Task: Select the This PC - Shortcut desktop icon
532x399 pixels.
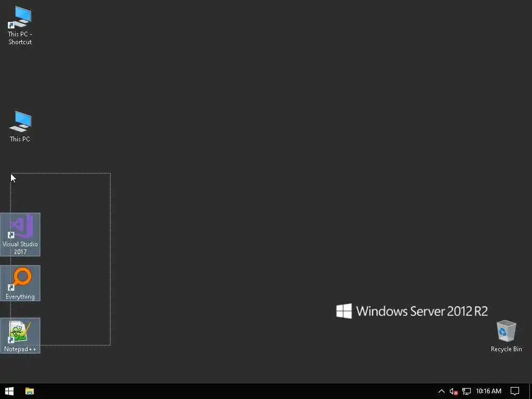Action: pos(20,25)
